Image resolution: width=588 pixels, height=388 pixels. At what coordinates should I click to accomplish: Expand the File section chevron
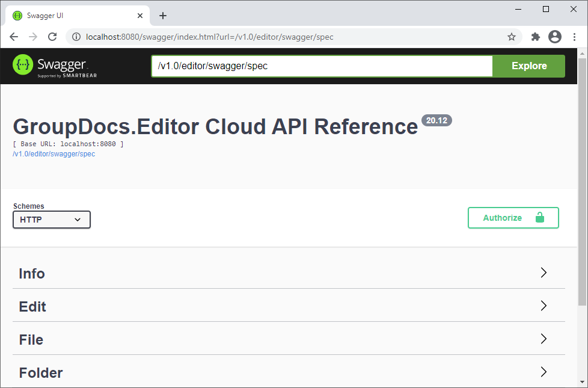point(544,339)
